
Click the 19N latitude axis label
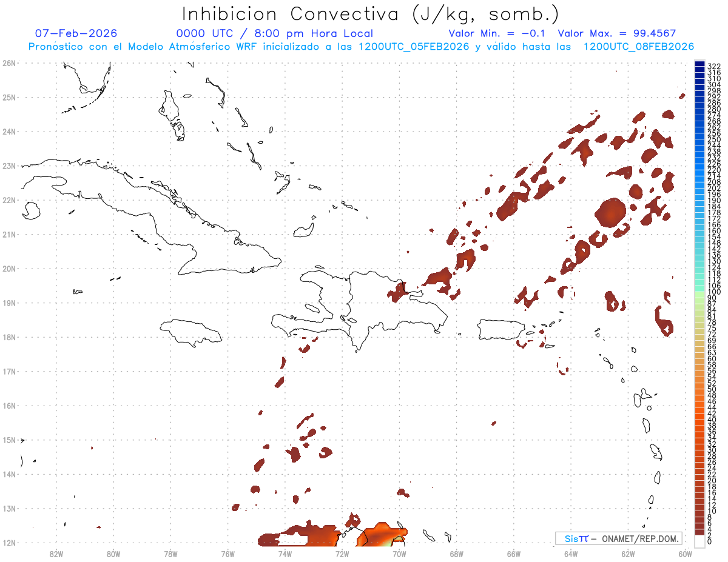8,303
